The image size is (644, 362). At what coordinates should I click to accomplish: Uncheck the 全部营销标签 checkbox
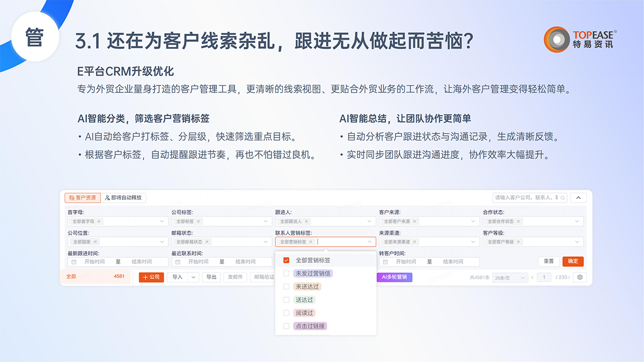point(286,260)
